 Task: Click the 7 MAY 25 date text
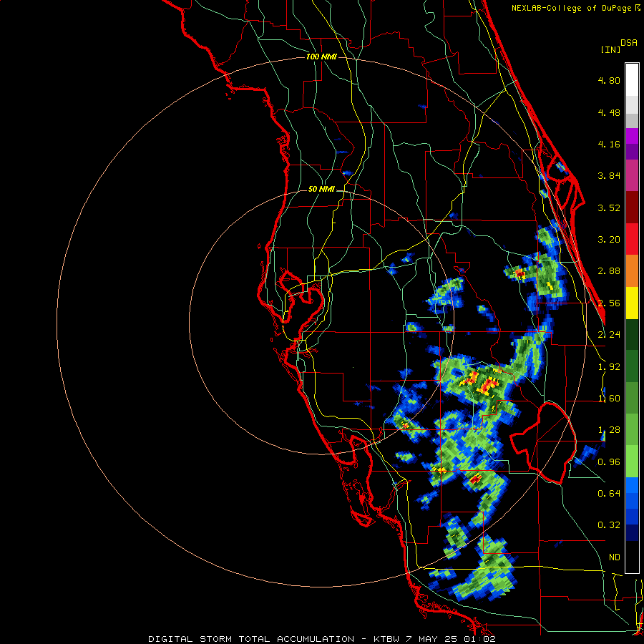click(431, 639)
